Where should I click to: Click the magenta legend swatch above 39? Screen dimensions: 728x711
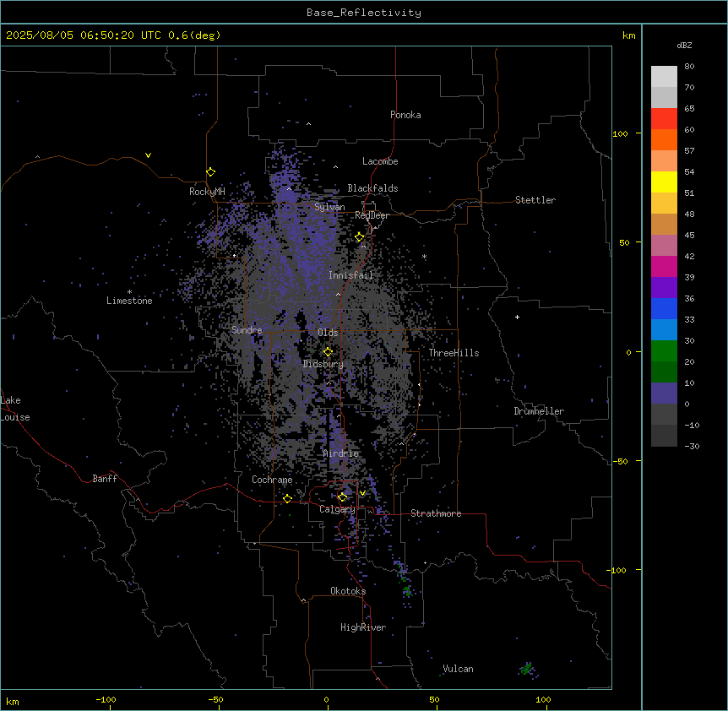[x=664, y=266]
